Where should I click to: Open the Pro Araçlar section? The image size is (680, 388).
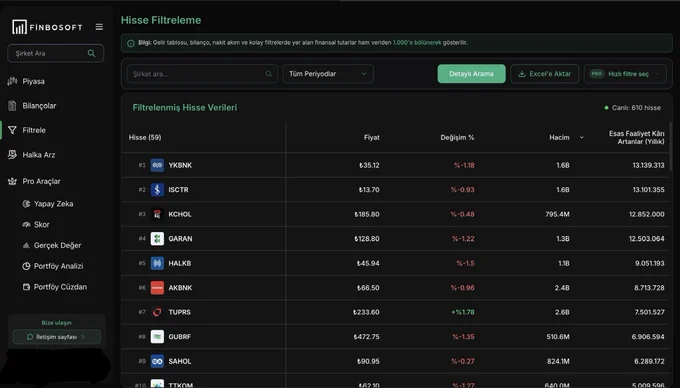41,181
